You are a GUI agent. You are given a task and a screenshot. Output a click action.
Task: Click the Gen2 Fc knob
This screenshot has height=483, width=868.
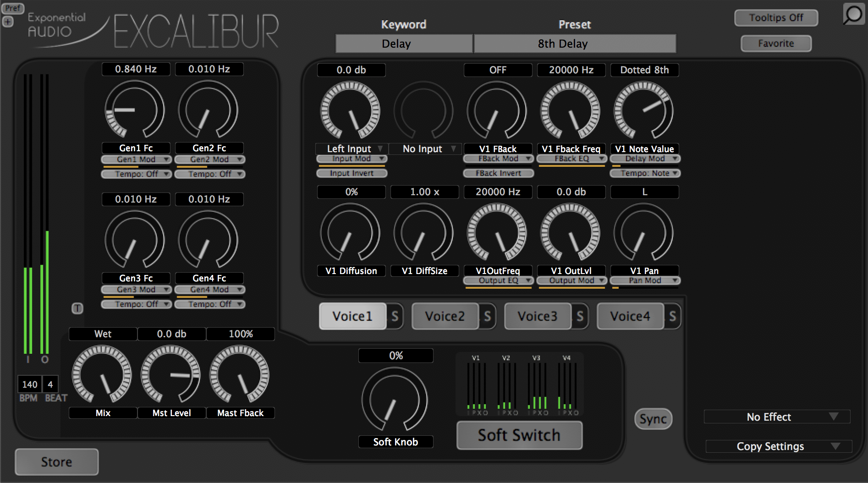pos(208,110)
